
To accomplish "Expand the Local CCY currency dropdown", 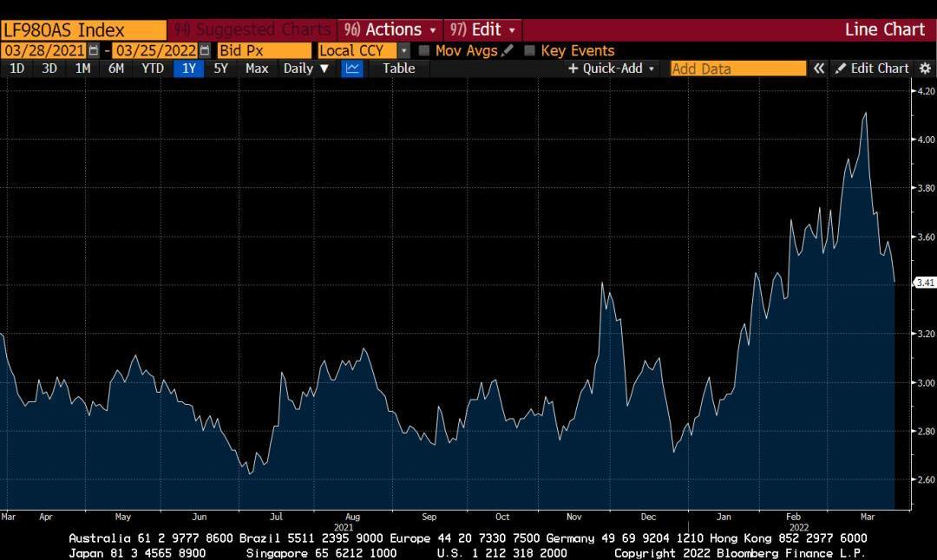I will (x=403, y=50).
